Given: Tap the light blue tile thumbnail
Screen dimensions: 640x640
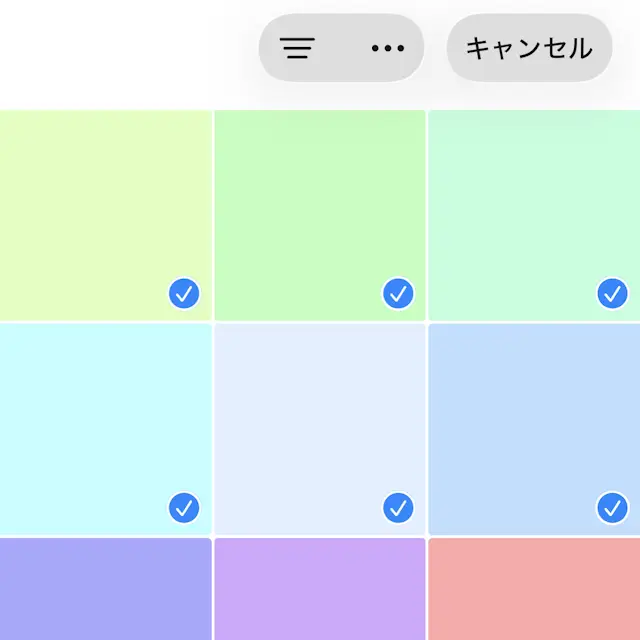Looking at the screenshot, I should tap(534, 428).
